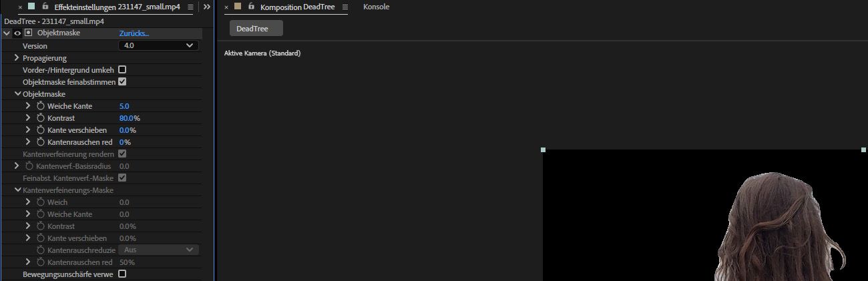The image size is (868, 281).
Task: Expand the Weich property twirl
Action: tap(28, 202)
